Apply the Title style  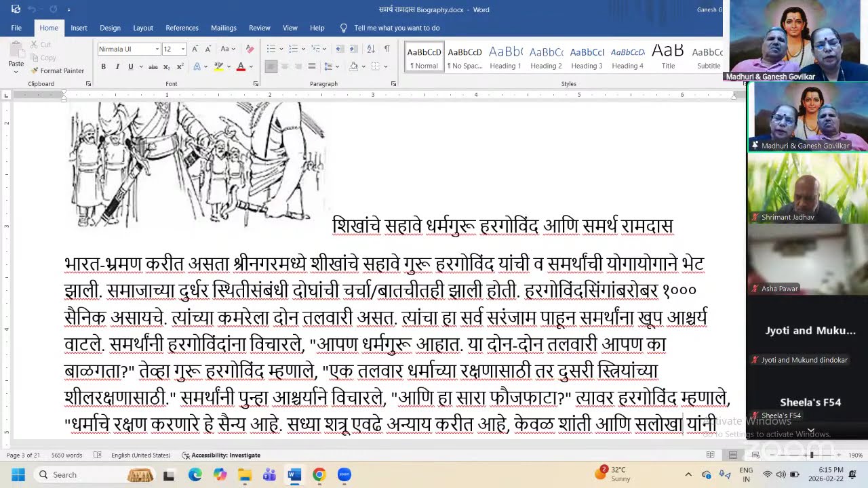[668, 58]
